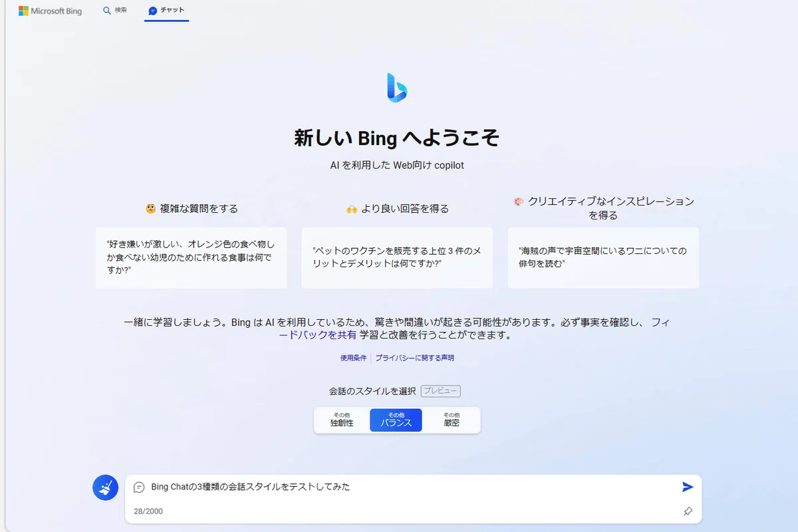Click the Microsoft Bing logo
The height and width of the screenshot is (532, 798).
click(50, 11)
